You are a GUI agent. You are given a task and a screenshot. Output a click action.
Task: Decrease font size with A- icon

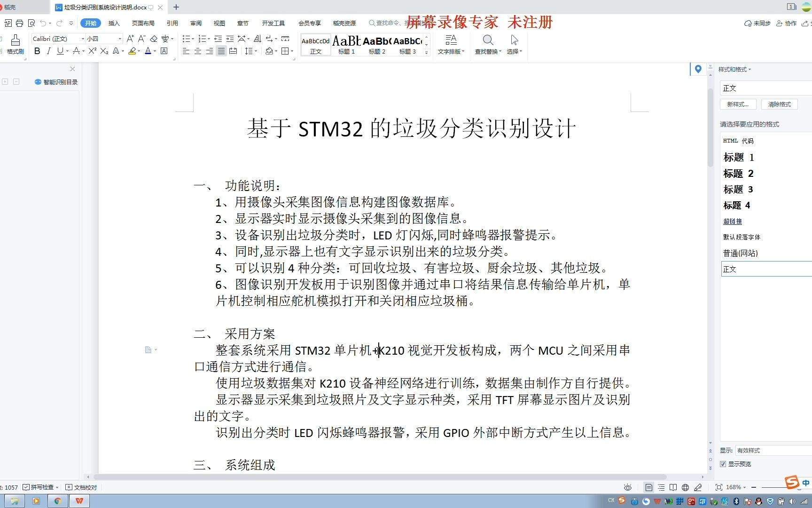click(141, 39)
